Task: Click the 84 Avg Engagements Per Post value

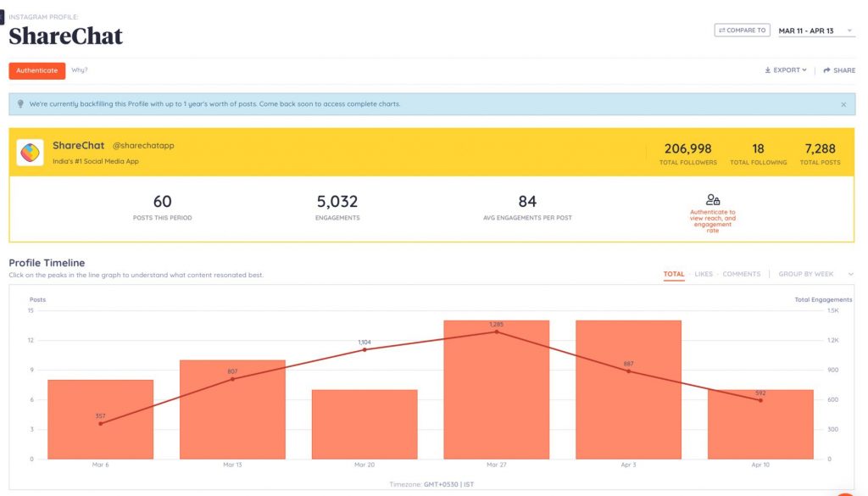Action: tap(527, 202)
